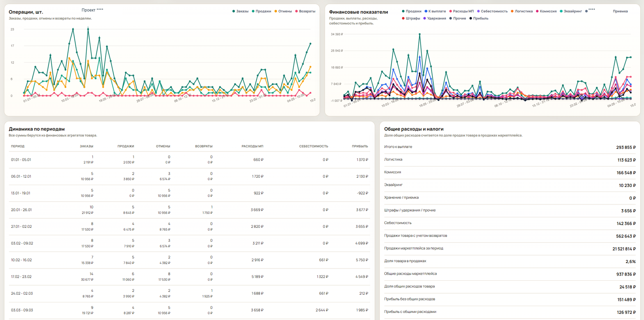Image resolution: width=644 pixels, height=320 pixels.
Task: Click the СЕБЕСТОИМОСТЬ column header
Action: click(314, 146)
